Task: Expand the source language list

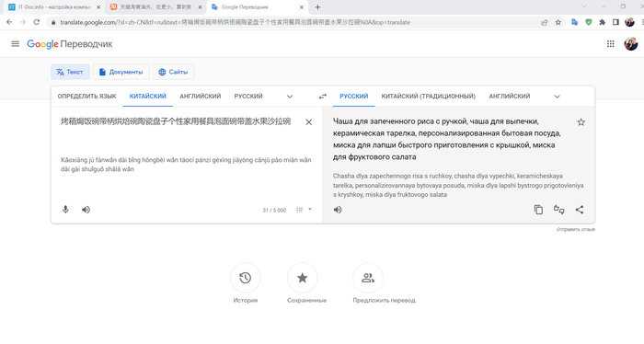Action: click(x=290, y=97)
